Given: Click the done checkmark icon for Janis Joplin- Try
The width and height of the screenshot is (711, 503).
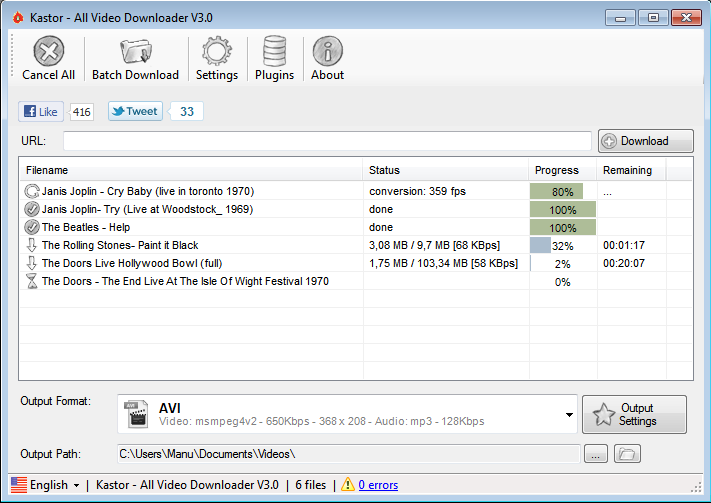Looking at the screenshot, I should click(32, 209).
